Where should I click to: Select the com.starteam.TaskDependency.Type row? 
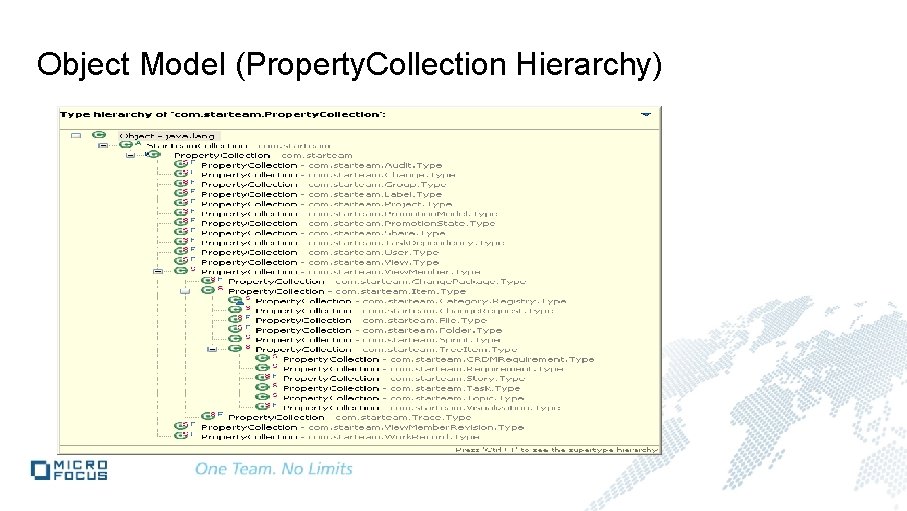pos(353,242)
